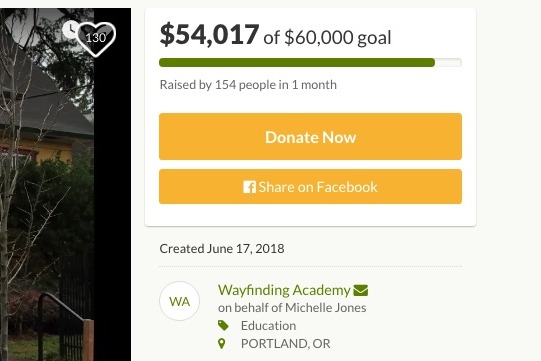This screenshot has width=541, height=361.
Task: Click the Raised by 154 people text
Action: pos(248,85)
